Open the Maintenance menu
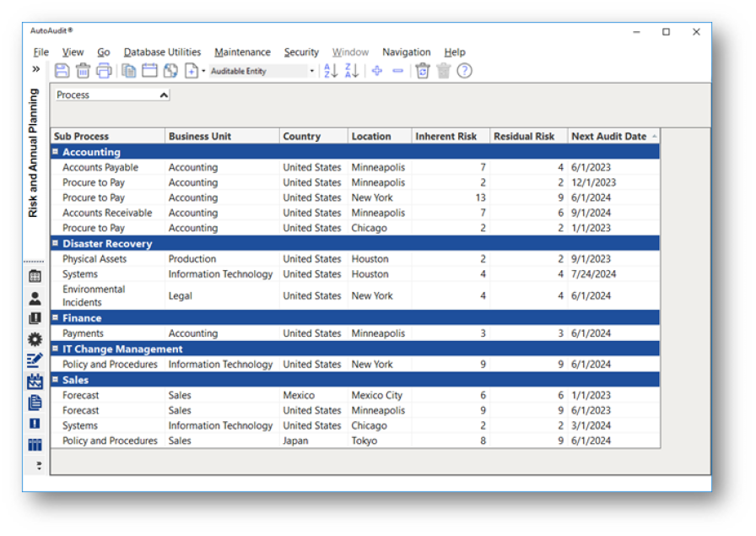This screenshot has height=536, width=756. 242,52
